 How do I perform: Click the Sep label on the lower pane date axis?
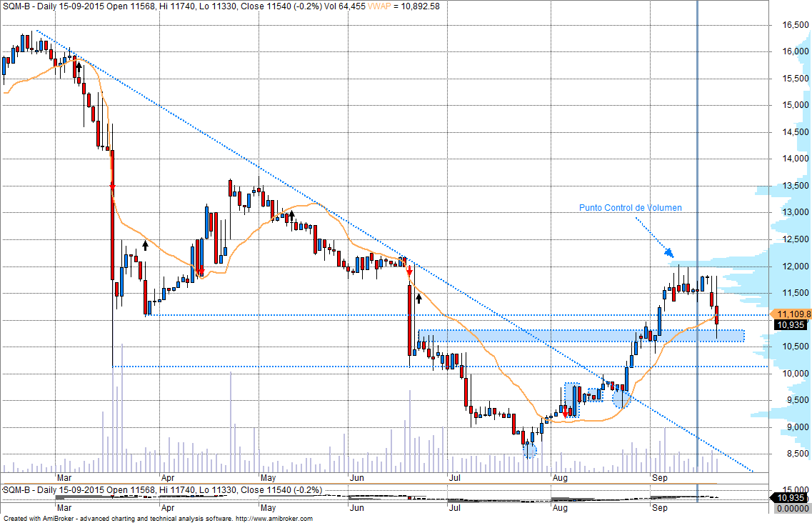[660, 508]
